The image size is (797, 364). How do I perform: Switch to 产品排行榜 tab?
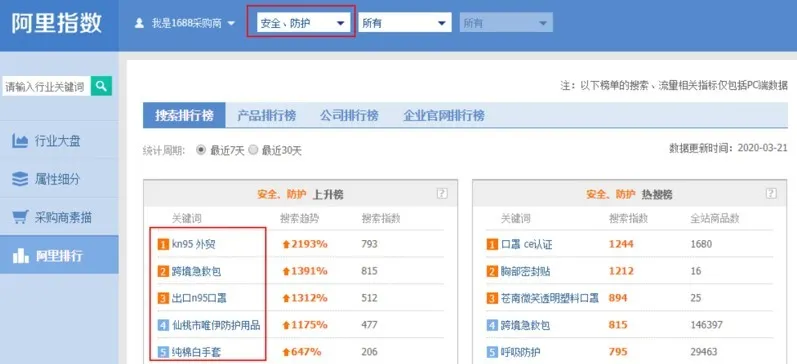(x=266, y=115)
